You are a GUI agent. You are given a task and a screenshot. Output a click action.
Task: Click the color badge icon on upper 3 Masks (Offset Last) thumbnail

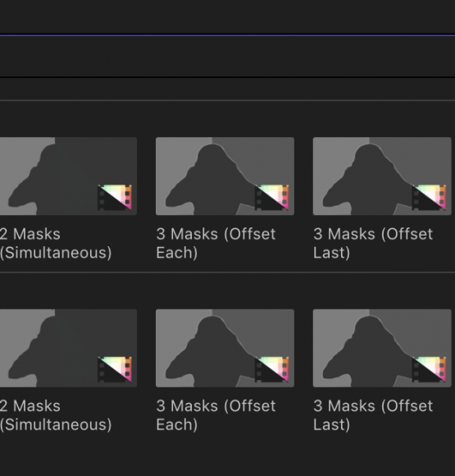point(429,197)
